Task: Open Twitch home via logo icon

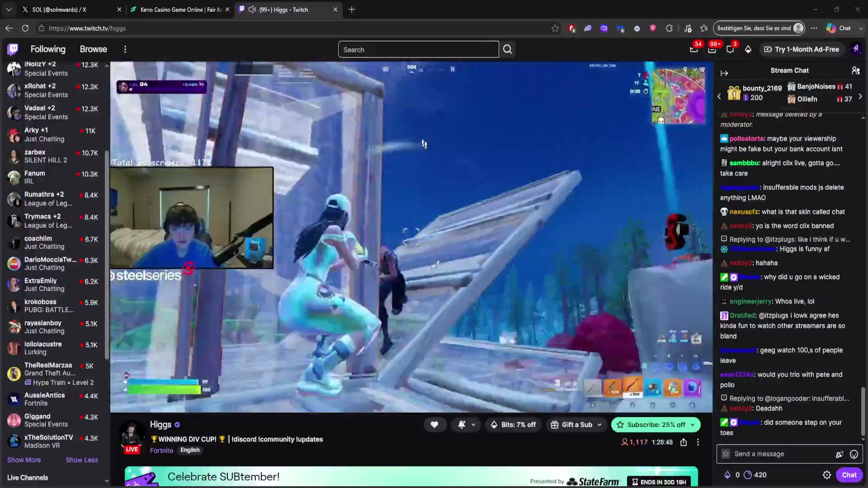Action: pos(13,49)
